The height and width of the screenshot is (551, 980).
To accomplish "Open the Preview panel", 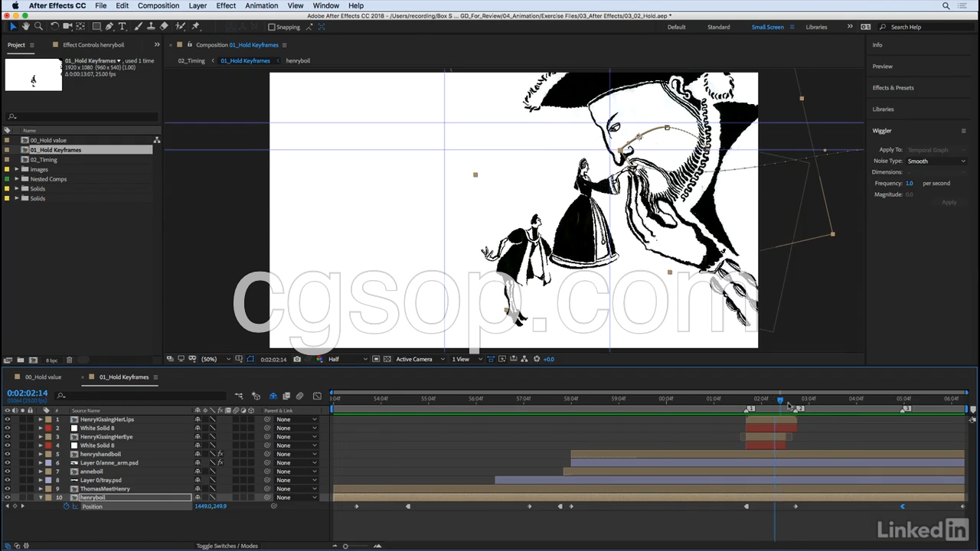I will (883, 67).
